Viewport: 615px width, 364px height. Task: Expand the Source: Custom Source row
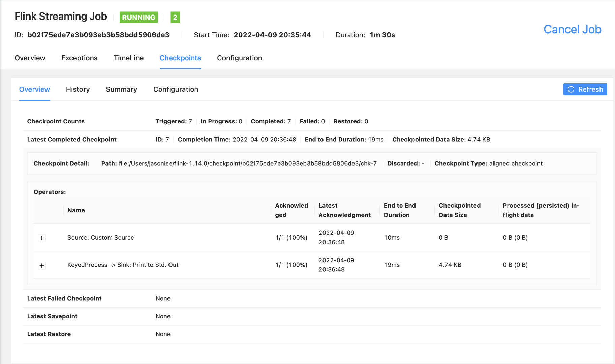pyautogui.click(x=42, y=238)
